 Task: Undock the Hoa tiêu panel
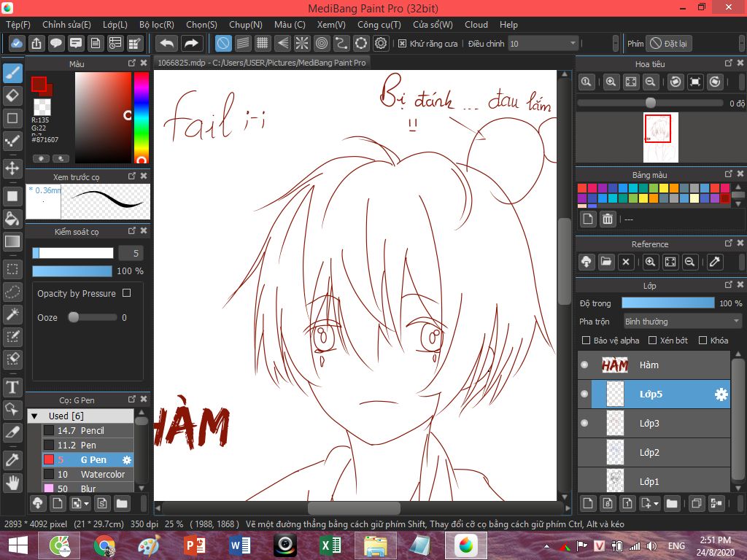coord(729,63)
